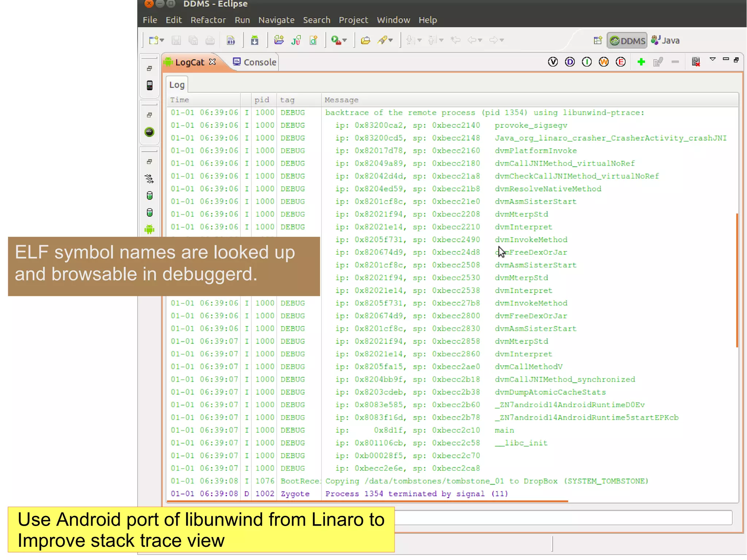
Task: Click the Forward navigation arrow
Action: (494, 40)
